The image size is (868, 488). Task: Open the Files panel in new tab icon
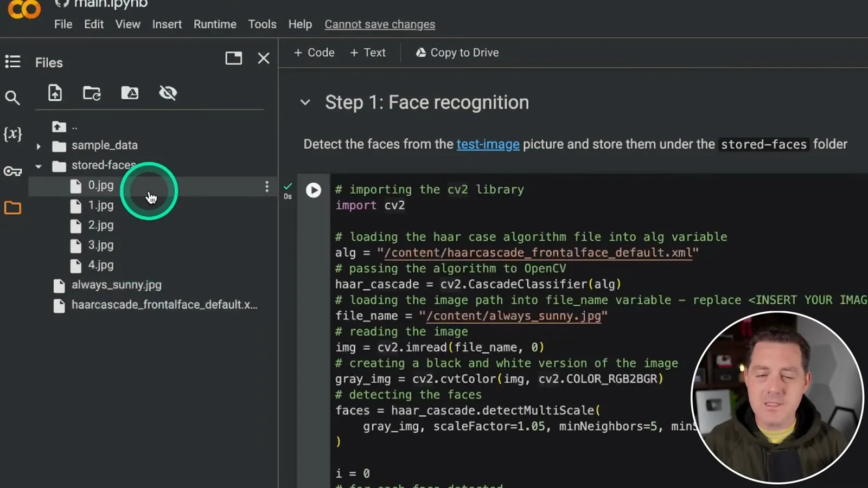point(234,58)
